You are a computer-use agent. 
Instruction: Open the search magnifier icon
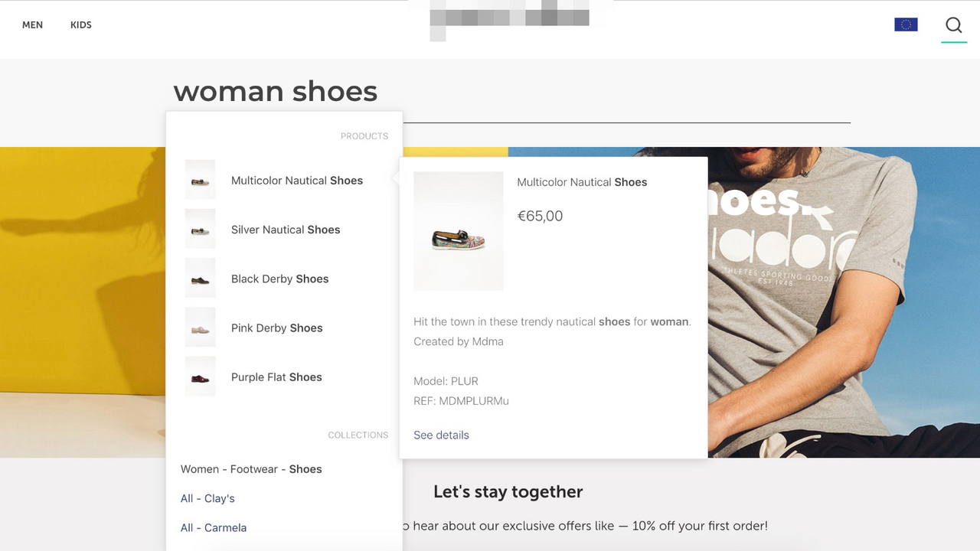(953, 25)
